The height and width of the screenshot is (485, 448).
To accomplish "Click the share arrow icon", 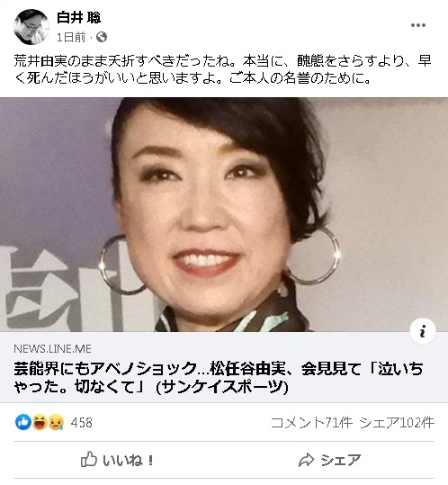I will (306, 460).
